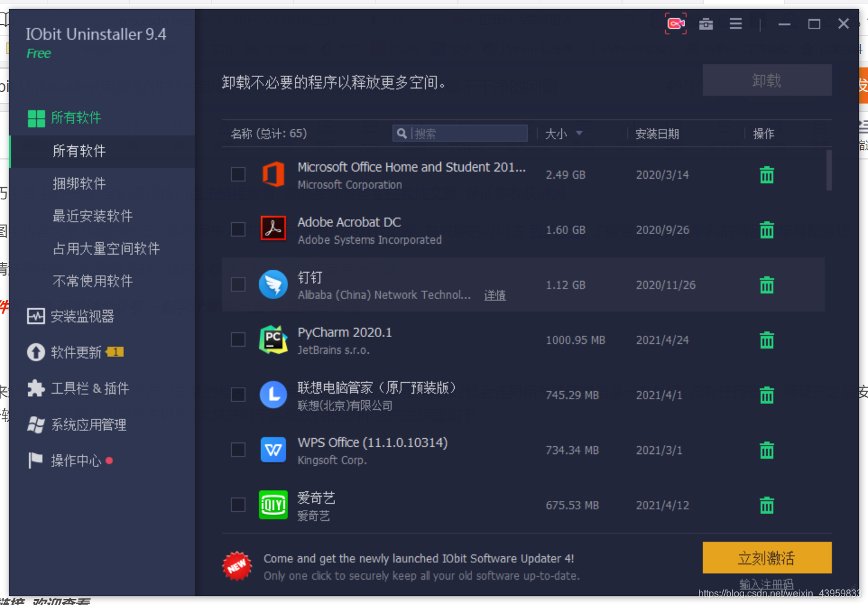This screenshot has width=868, height=605.
Task: Click the PyCharm app icon
Action: (273, 340)
